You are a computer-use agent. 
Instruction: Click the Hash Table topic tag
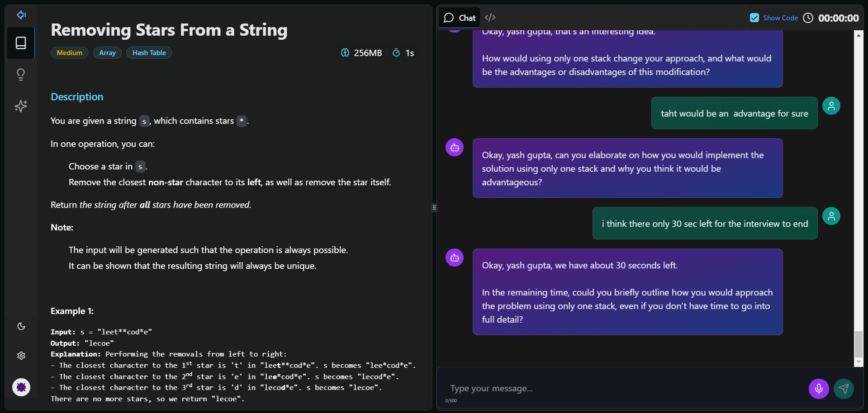tap(149, 53)
